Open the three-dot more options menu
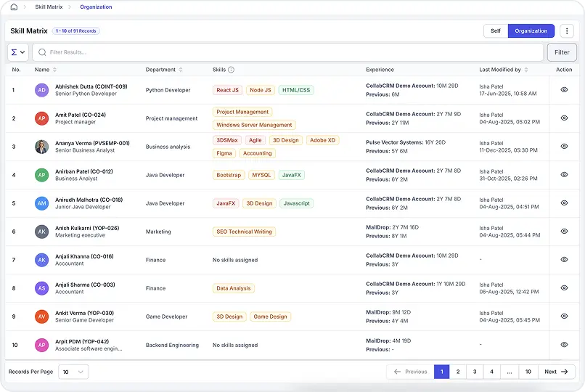Screen dimensions: 585x392 [567, 31]
